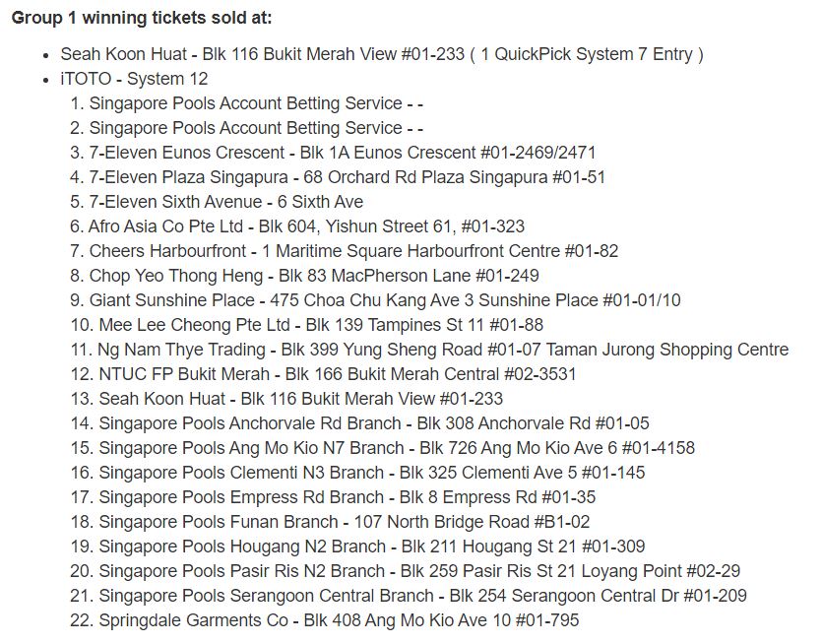Screen dimensions: 822x644
Task: Click the Springdale Garments Co entry
Action: click(x=339, y=620)
